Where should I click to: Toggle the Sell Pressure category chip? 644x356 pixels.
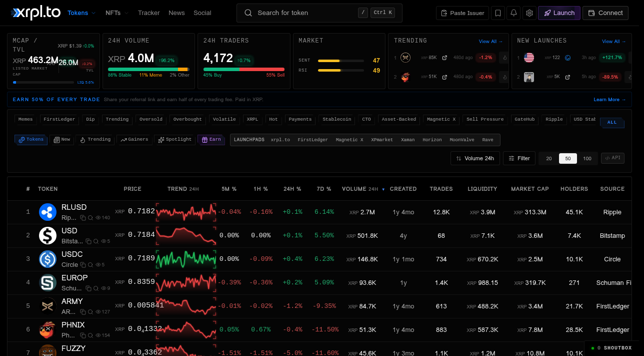(485, 119)
